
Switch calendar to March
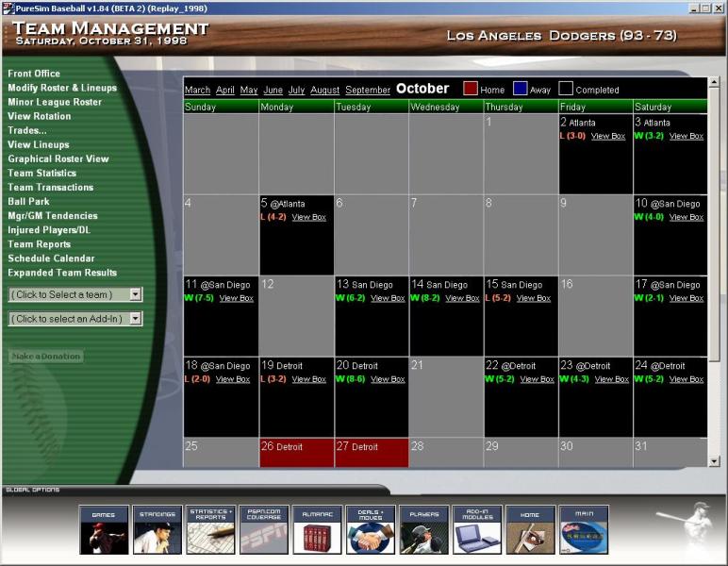tap(197, 90)
